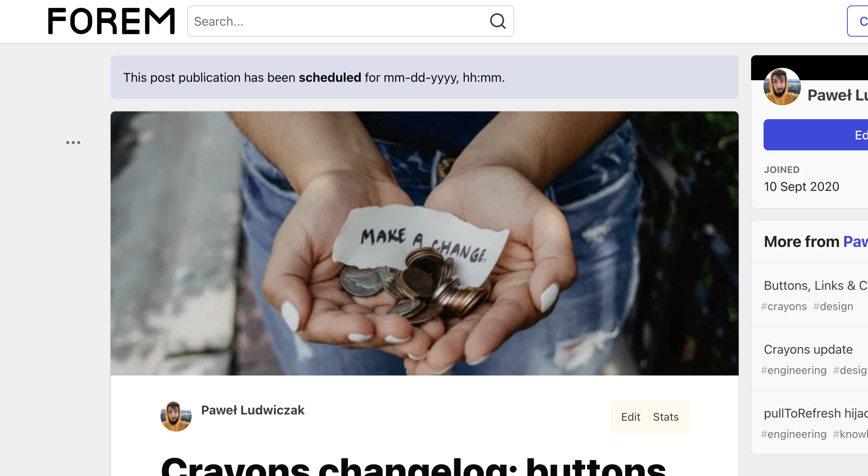868x476 pixels.
Task: Click the author avatar beside the article
Action: tap(176, 416)
